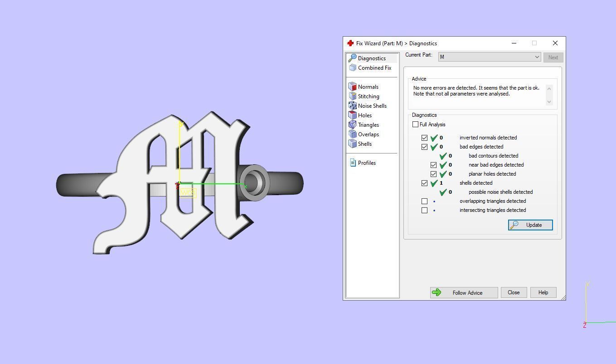Open the Stitching fix icon
This screenshot has width=616, height=364.
tap(353, 96)
